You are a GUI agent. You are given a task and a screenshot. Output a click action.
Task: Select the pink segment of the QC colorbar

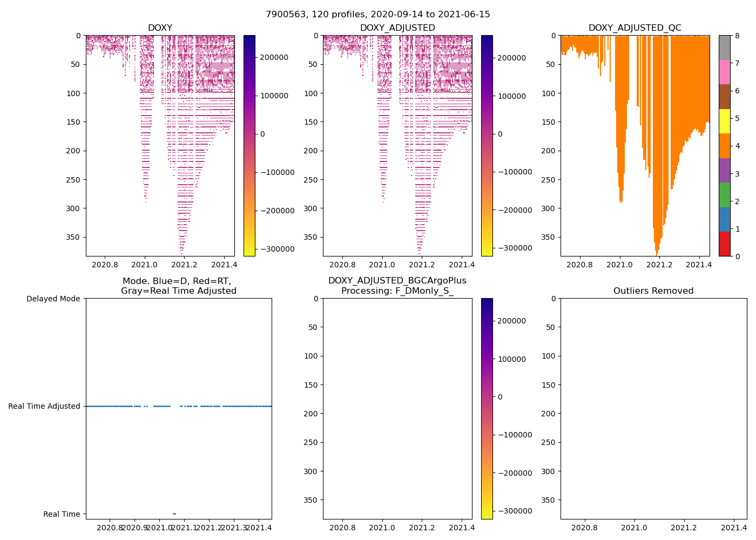click(724, 72)
